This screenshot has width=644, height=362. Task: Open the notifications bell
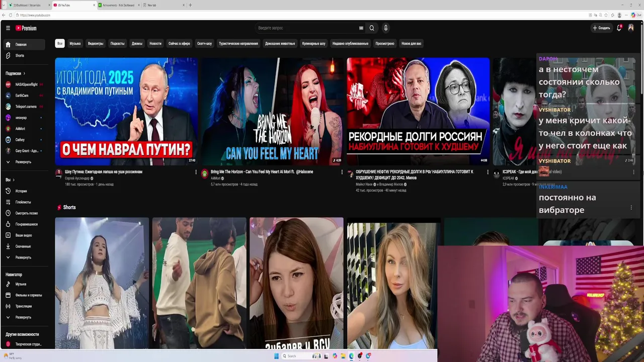[x=619, y=28]
